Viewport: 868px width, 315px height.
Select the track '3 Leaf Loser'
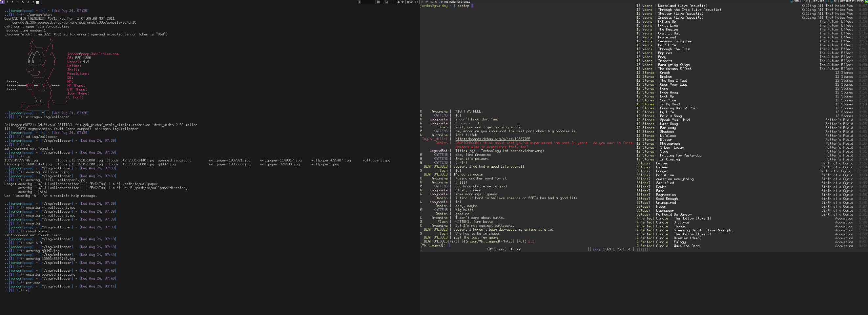click(672, 148)
